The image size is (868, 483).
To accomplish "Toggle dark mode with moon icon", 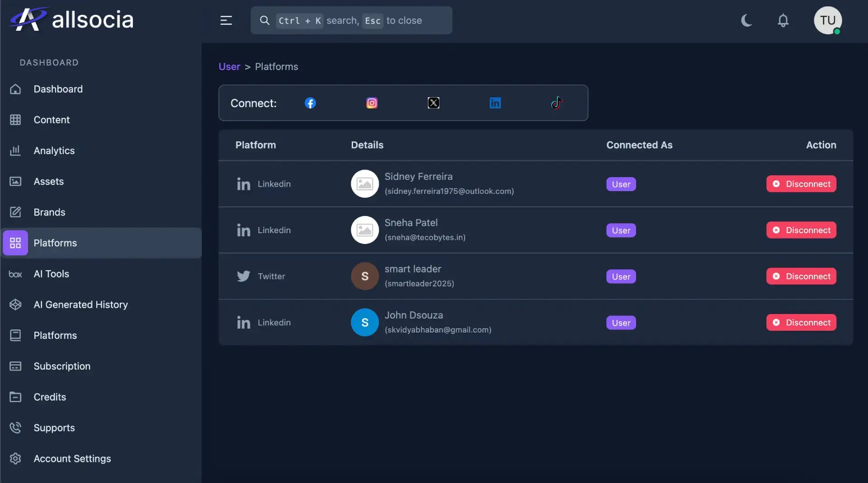I will pos(746,21).
